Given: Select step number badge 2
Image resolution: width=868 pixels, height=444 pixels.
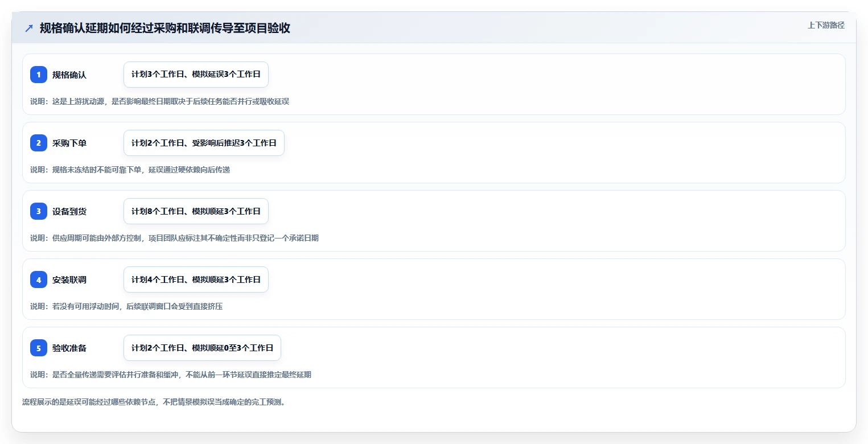Looking at the screenshot, I should point(39,143).
